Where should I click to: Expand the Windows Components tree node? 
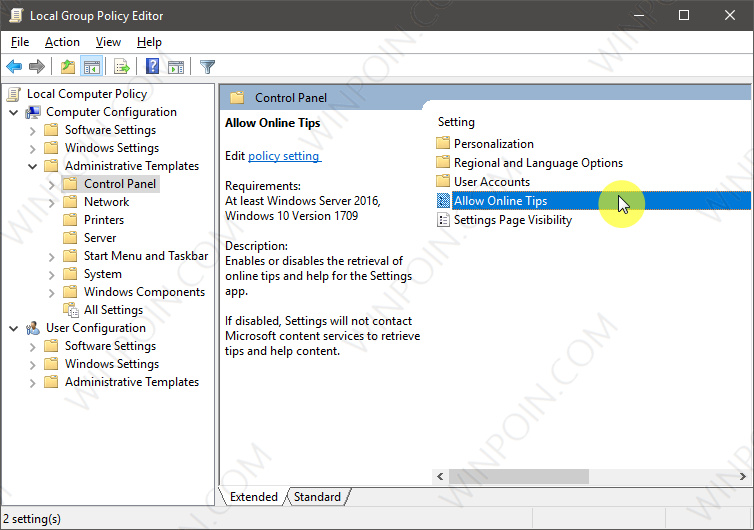point(51,293)
